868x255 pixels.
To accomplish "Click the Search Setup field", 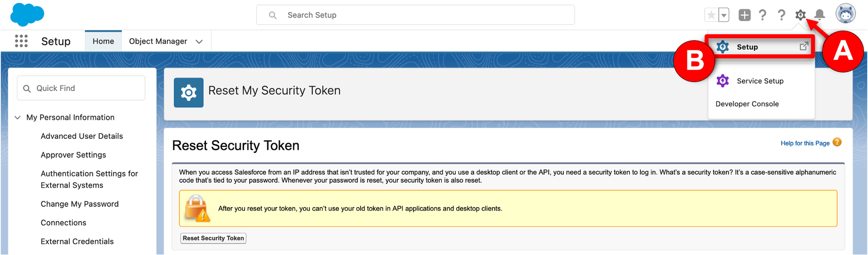I will click(x=415, y=15).
